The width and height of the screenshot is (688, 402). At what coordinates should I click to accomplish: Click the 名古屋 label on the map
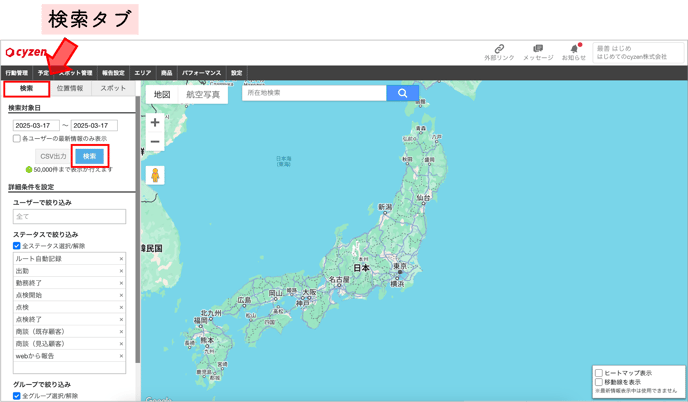coord(339,280)
